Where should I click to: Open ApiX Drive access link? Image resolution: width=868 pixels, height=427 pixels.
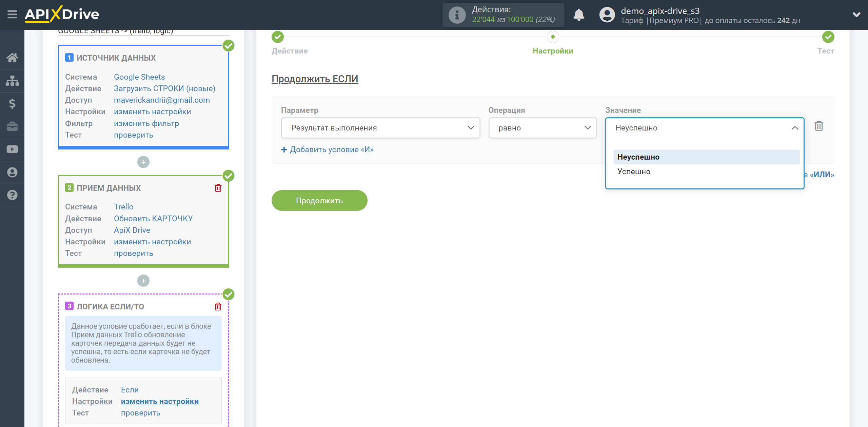click(x=132, y=230)
